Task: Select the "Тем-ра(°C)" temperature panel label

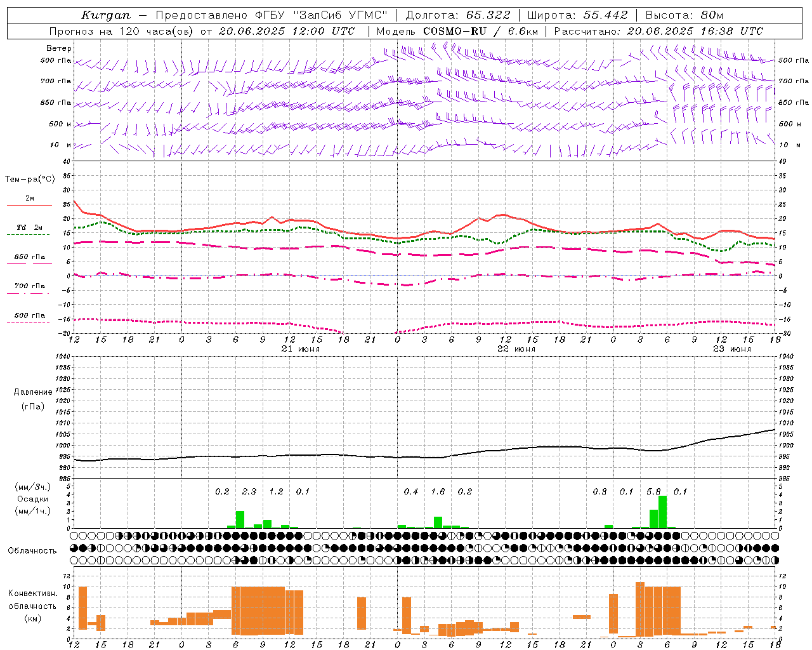Action: pyautogui.click(x=30, y=180)
